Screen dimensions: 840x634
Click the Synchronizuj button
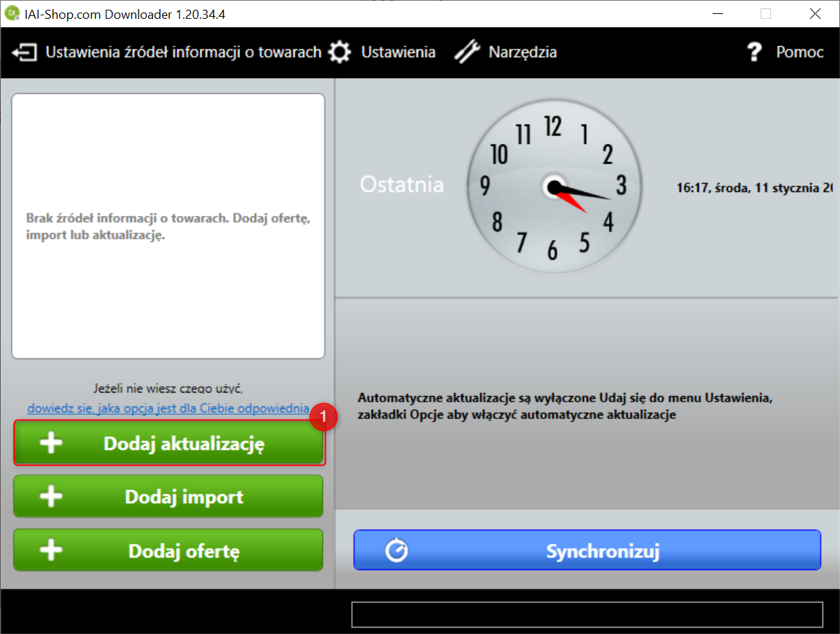(587, 550)
